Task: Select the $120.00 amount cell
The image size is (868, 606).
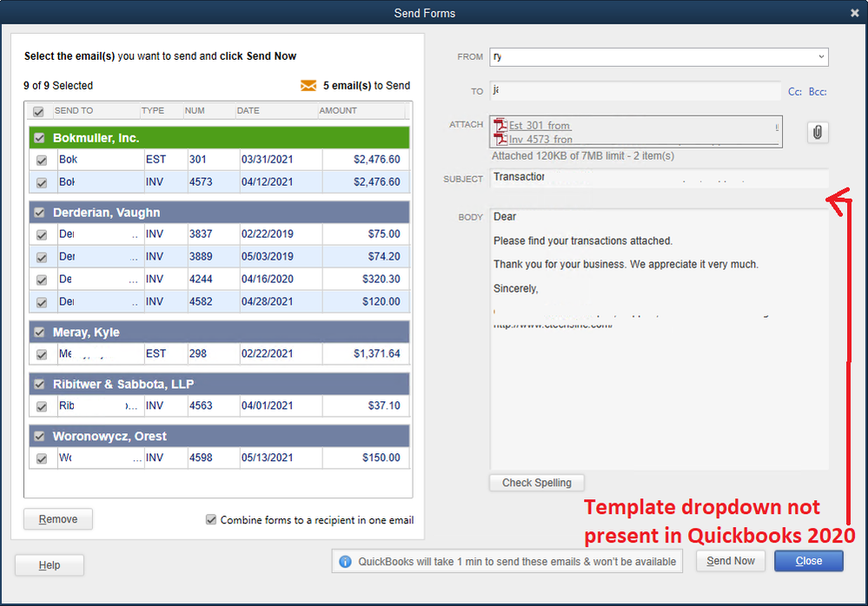Action: tap(366, 301)
